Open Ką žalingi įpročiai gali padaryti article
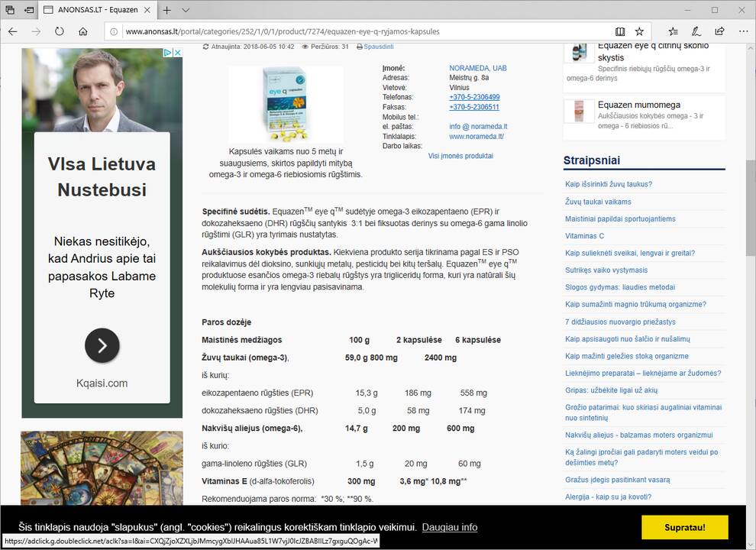 click(641, 458)
